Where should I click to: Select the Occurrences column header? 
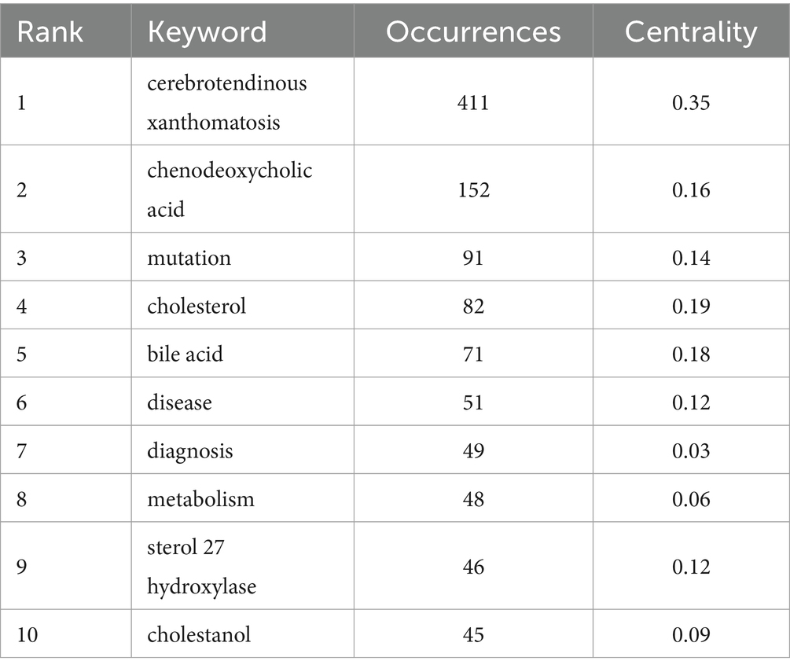pyautogui.click(x=473, y=31)
